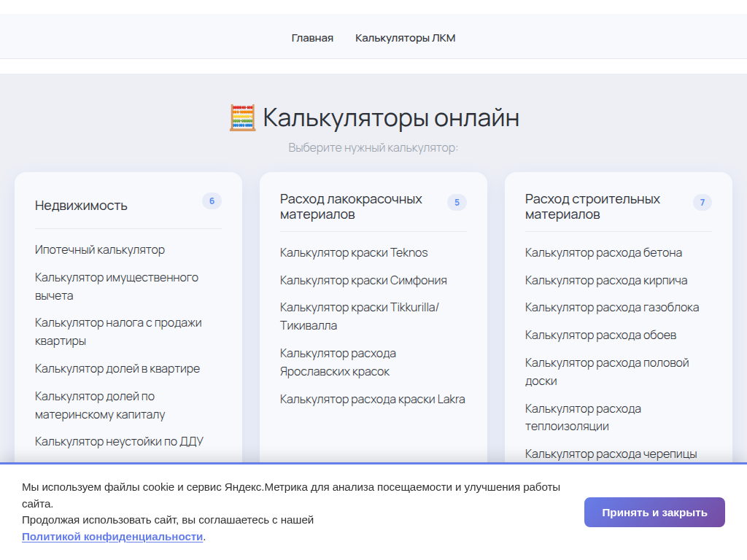Open Калькулятор долей по материнскому капиталу
Image resolution: width=747 pixels, height=560 pixels.
[x=99, y=405]
